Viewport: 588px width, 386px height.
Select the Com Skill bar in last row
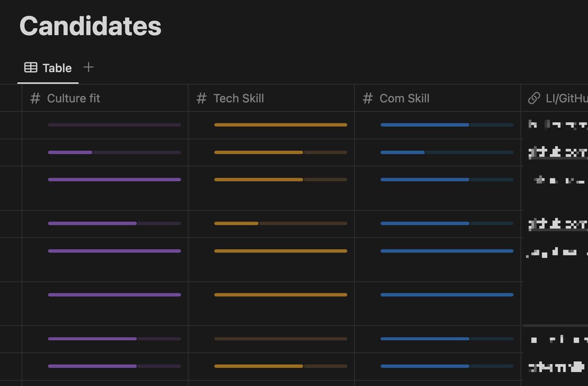click(x=446, y=366)
